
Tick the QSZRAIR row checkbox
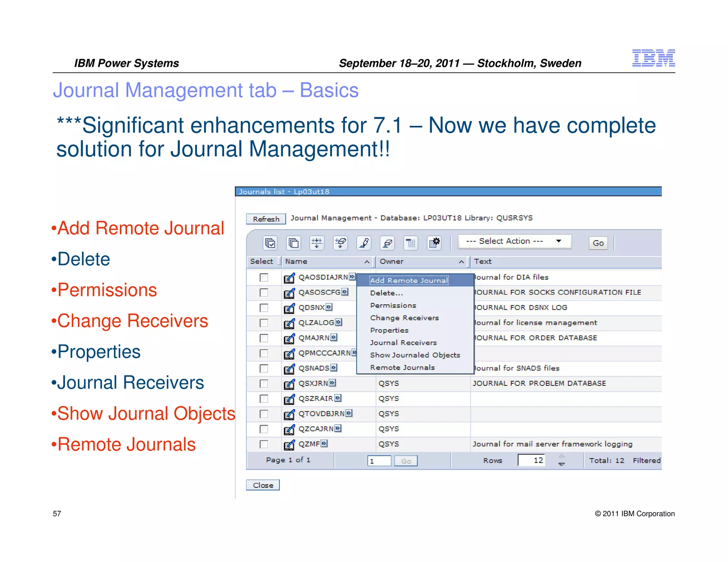(264, 399)
